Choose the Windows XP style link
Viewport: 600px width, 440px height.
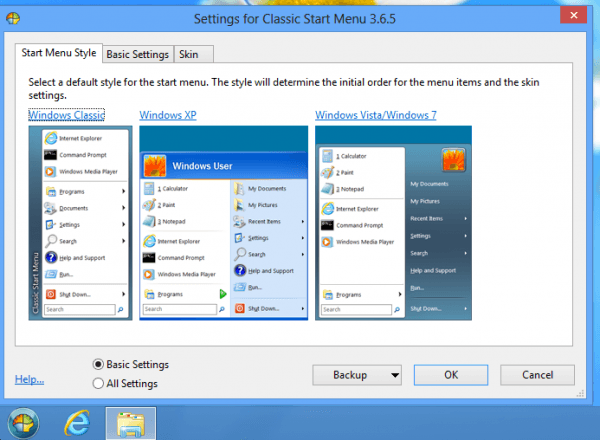pyautogui.click(x=168, y=115)
